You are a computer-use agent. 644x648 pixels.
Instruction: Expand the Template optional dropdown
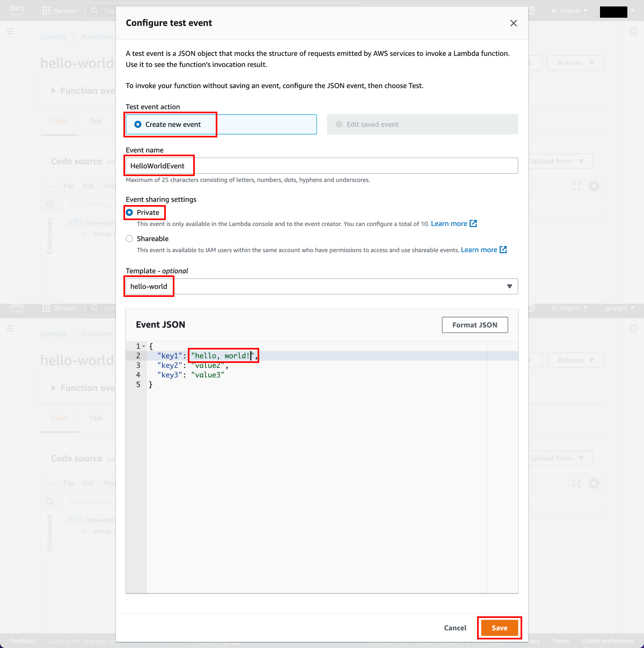pos(509,286)
